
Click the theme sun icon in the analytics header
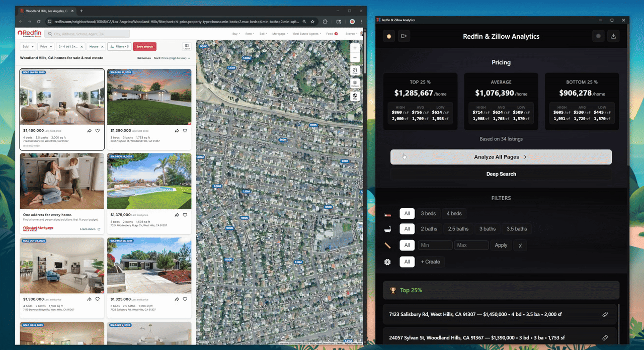tap(388, 36)
